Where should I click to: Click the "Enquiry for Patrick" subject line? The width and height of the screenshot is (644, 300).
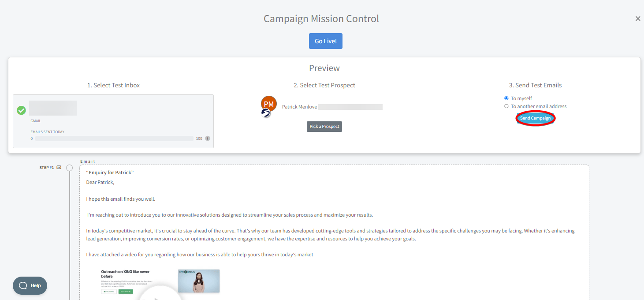(x=110, y=172)
